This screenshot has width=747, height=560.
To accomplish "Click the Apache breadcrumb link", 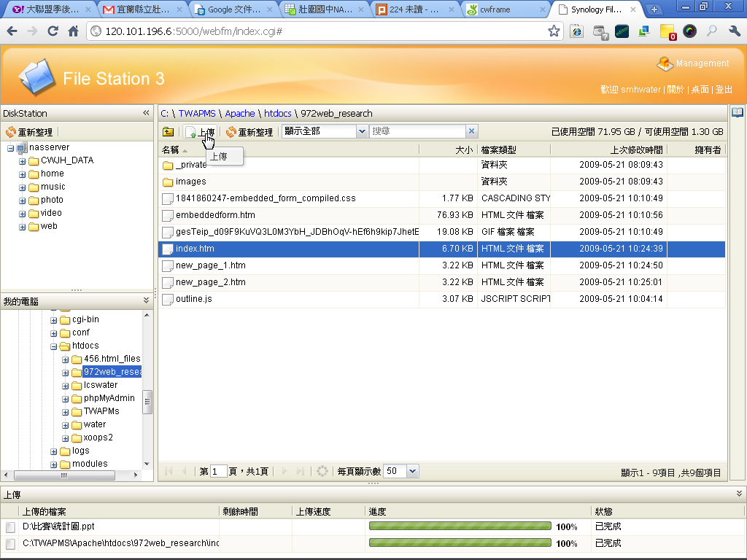I will (239, 113).
